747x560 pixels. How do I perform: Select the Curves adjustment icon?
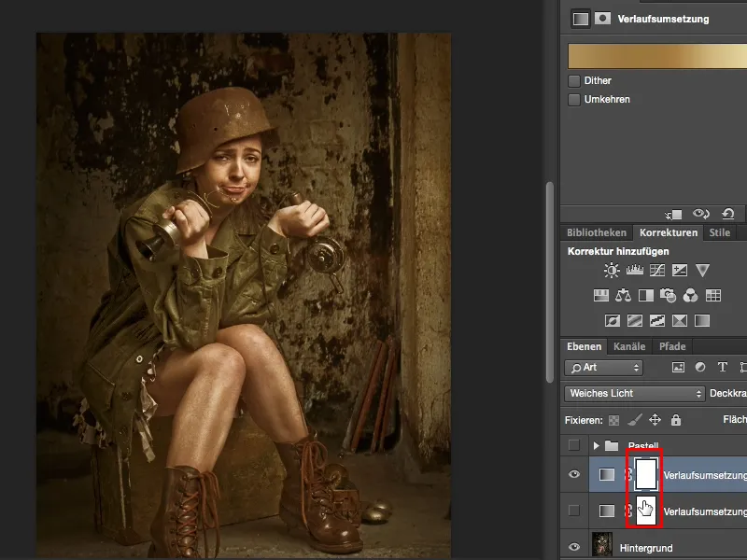pos(656,271)
